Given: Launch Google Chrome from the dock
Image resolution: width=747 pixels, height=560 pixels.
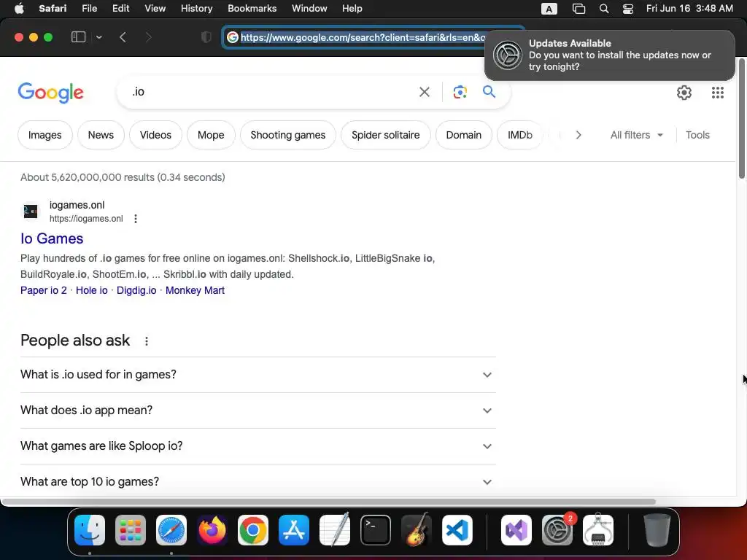Looking at the screenshot, I should coord(253,530).
